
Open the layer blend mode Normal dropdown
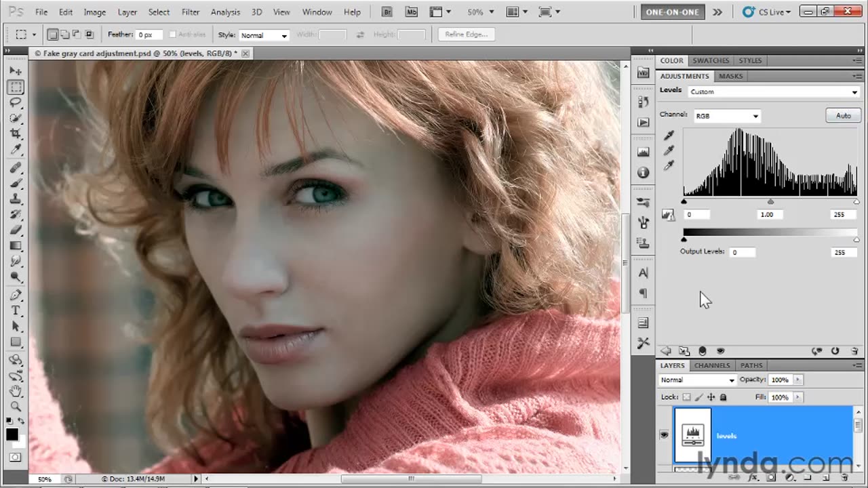click(x=697, y=380)
